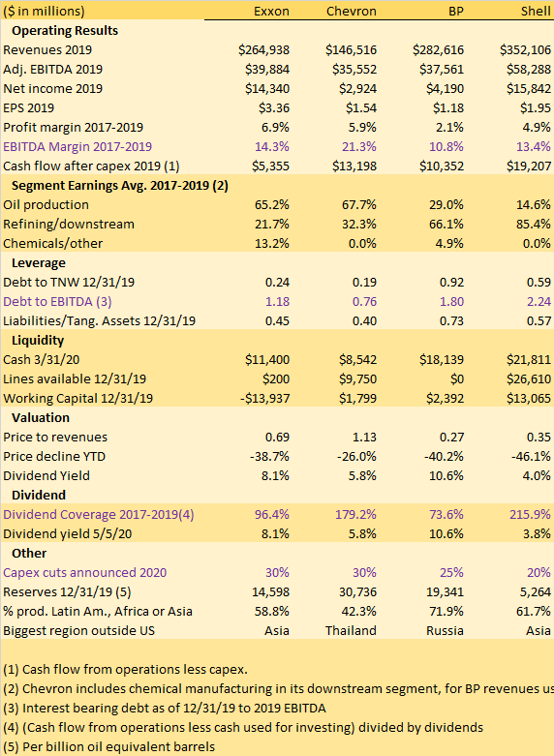Select Shell Dividend Coverage 215.9% cell
The width and height of the screenshot is (554, 756).
[x=530, y=514]
